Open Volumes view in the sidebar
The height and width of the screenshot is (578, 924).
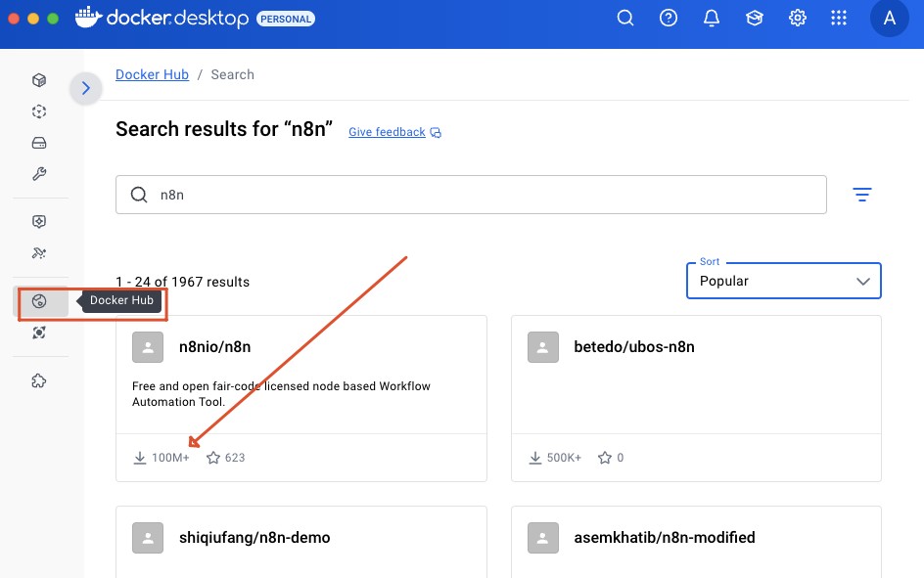(39, 143)
